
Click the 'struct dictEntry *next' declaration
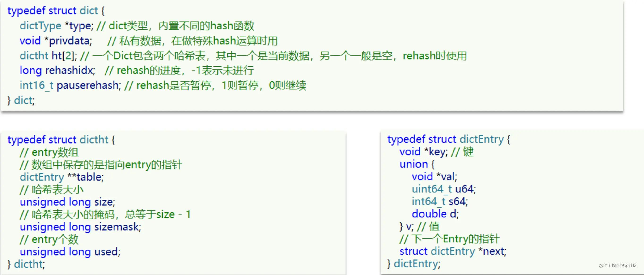(453, 251)
